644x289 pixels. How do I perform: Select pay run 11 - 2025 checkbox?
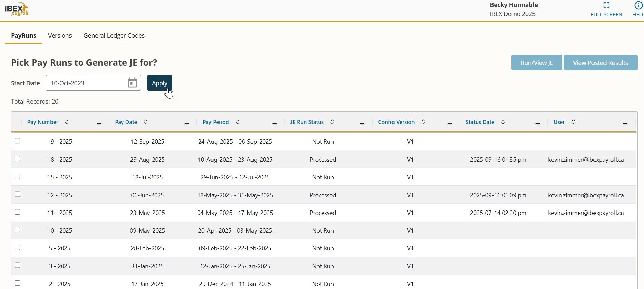pyautogui.click(x=18, y=212)
